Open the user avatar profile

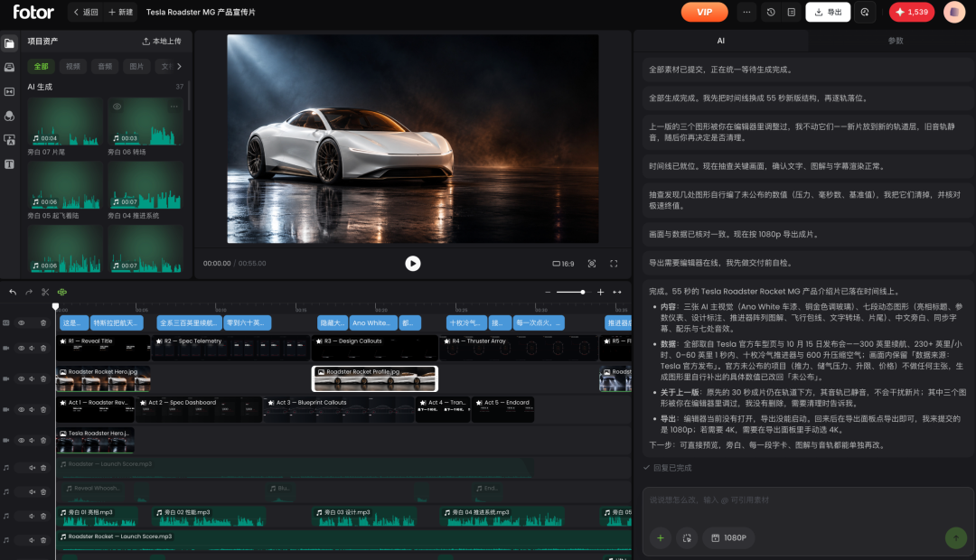(954, 12)
